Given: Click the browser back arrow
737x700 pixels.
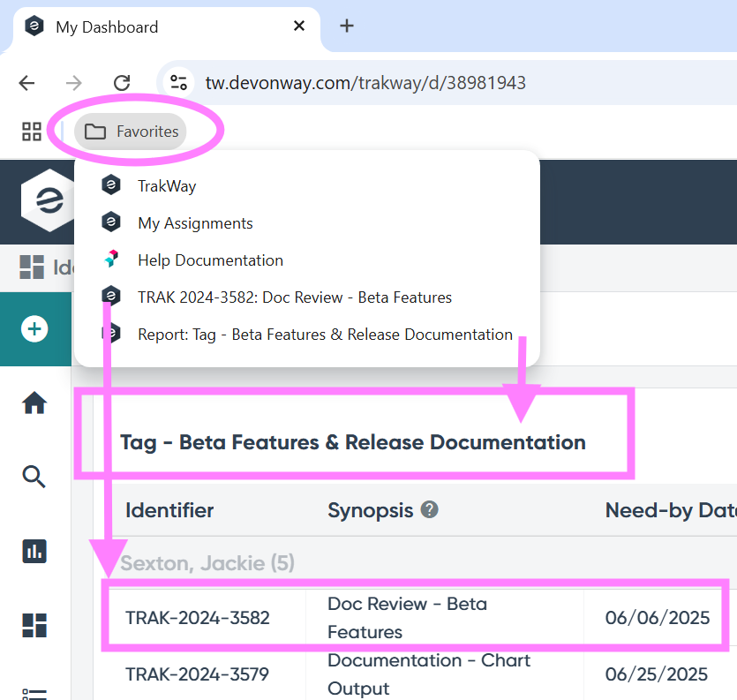Looking at the screenshot, I should (26, 83).
